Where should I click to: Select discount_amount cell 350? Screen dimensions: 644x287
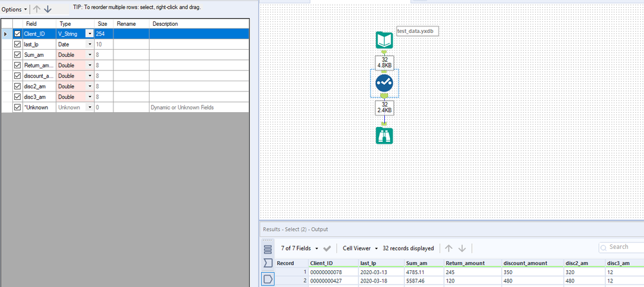[x=532, y=272]
